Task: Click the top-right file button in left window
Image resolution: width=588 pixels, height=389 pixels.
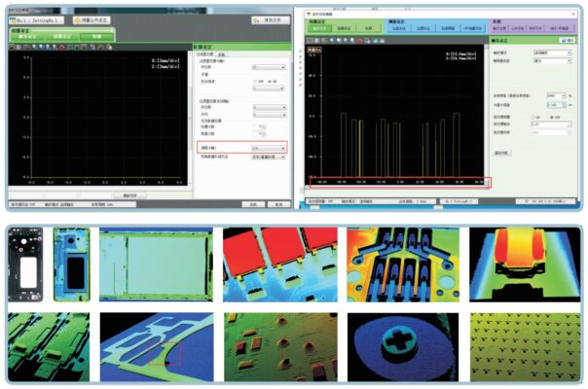Action: (271, 19)
